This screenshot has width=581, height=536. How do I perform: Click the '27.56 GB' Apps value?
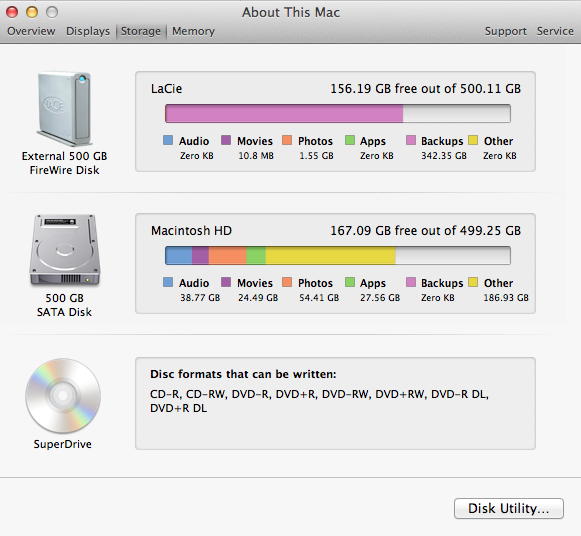tap(380, 298)
